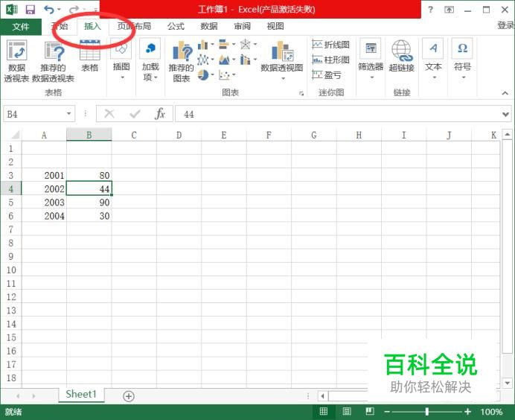Switch to Page Layout view in status bar

(347, 411)
